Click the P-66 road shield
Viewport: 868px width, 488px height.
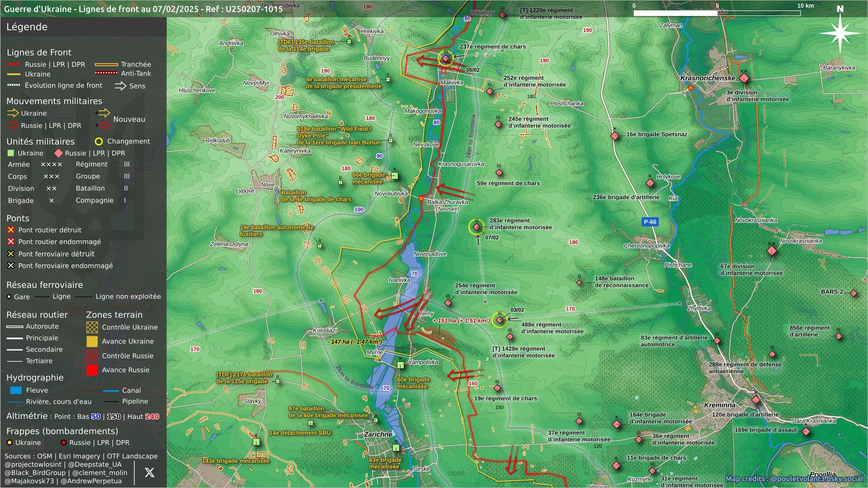[x=650, y=222]
